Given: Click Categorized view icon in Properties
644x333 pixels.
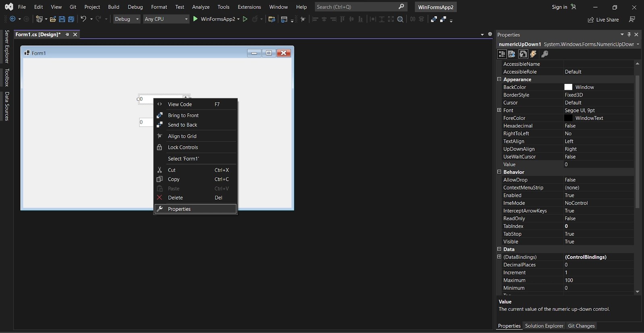Looking at the screenshot, I should coord(502,54).
